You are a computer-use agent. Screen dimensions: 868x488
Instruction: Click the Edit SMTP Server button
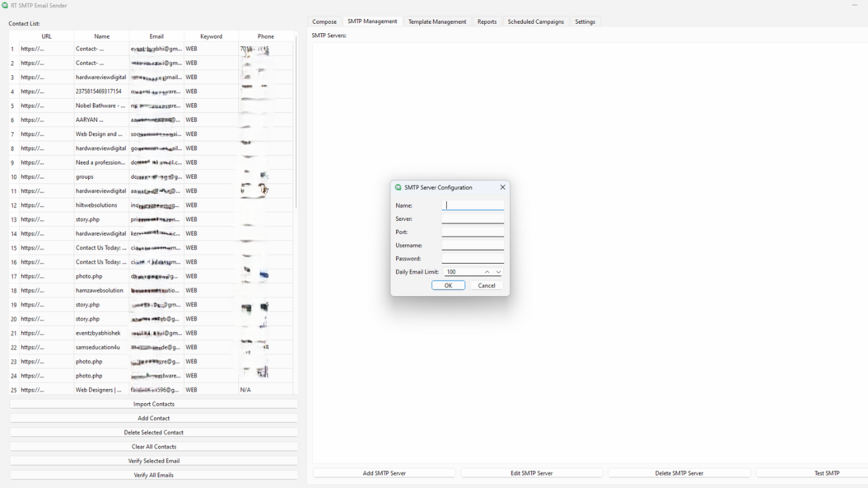(x=532, y=472)
